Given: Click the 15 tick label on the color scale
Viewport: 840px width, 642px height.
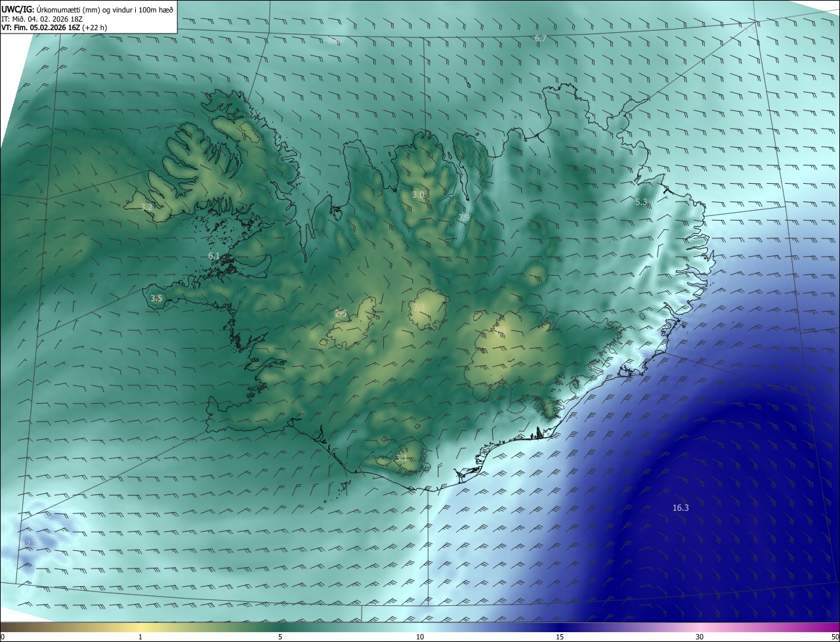Looking at the screenshot, I should click(x=560, y=637).
